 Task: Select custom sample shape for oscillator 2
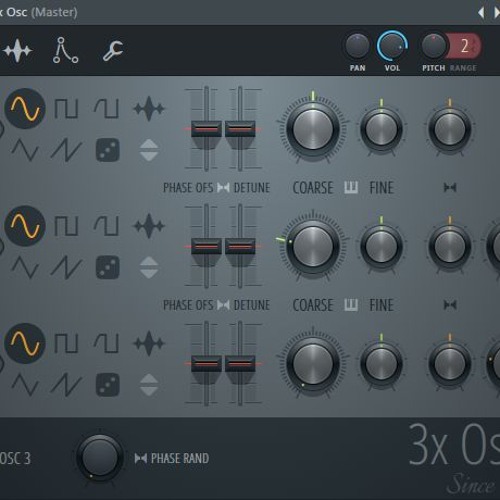pyautogui.click(x=149, y=226)
